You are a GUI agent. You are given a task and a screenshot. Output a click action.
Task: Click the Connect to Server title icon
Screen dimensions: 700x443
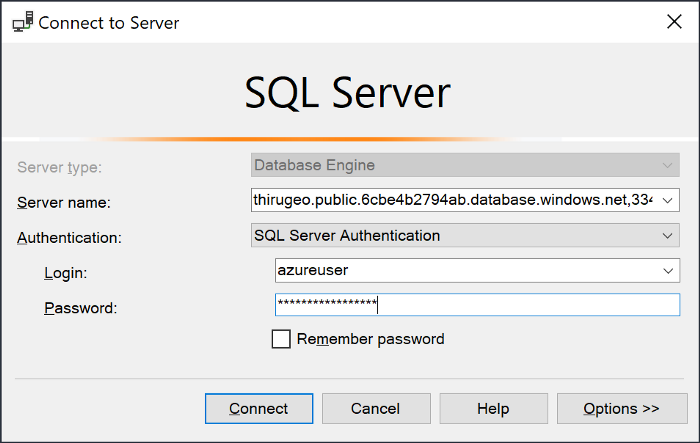[x=23, y=22]
